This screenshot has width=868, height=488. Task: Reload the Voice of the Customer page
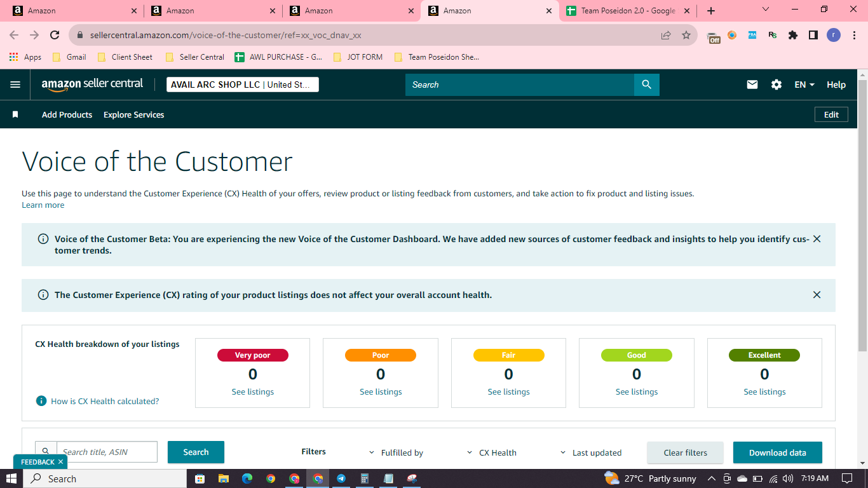pyautogui.click(x=55, y=35)
